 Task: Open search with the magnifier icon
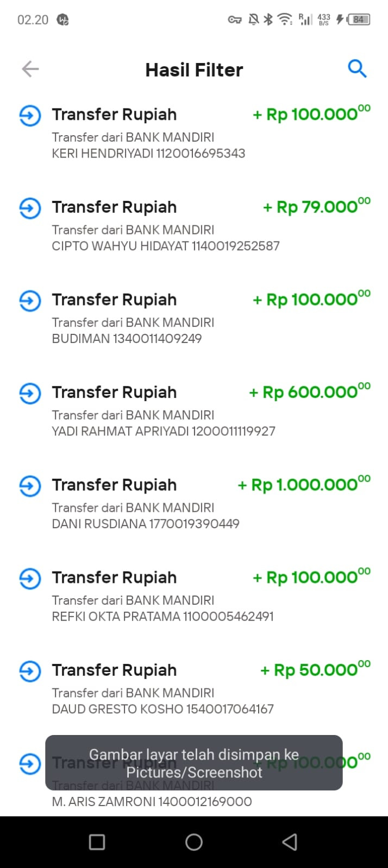357,69
